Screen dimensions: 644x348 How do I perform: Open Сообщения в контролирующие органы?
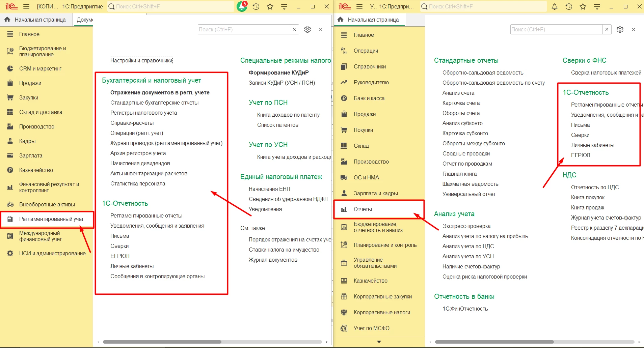pos(158,276)
